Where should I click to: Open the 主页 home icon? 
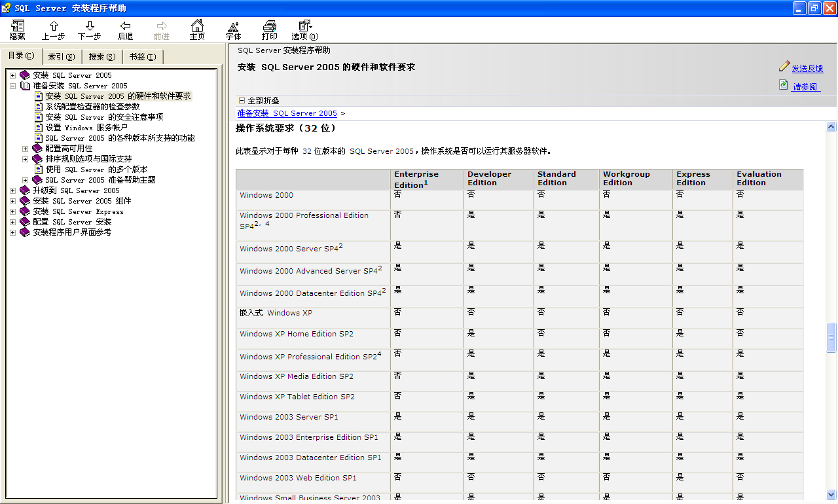pos(197,26)
